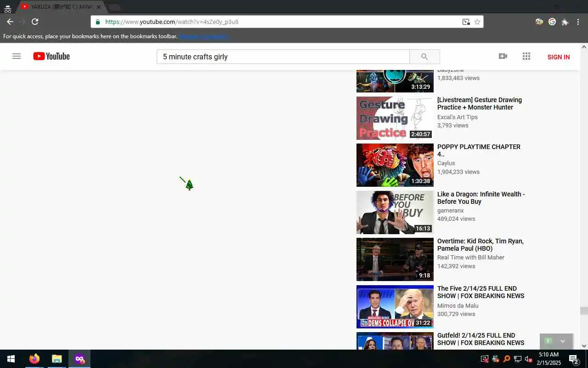Visit Real Time with Bill Maher channel
Image resolution: width=588 pixels, height=368 pixels.
coord(471,258)
